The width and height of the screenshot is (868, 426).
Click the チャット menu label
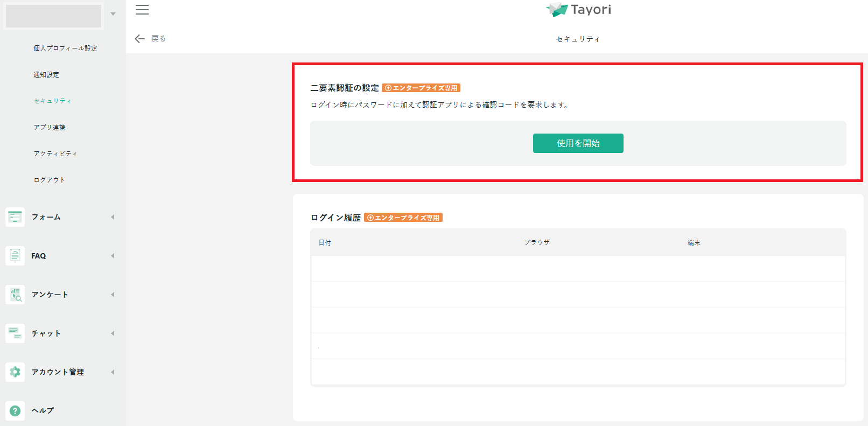pos(46,333)
